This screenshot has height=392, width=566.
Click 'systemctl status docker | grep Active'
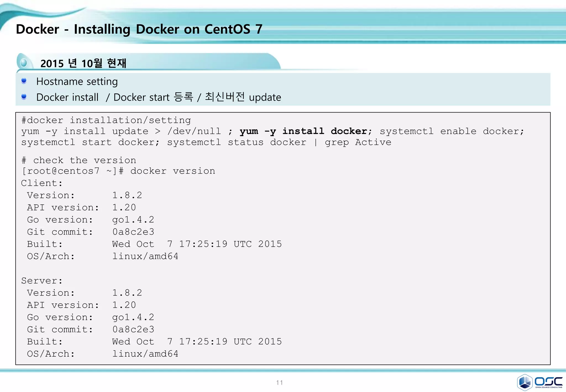pyautogui.click(x=279, y=142)
